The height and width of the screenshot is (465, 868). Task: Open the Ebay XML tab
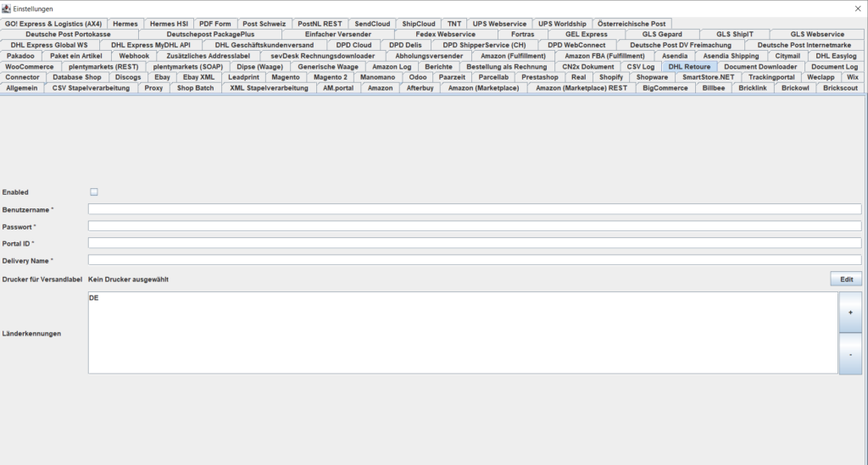pos(198,77)
